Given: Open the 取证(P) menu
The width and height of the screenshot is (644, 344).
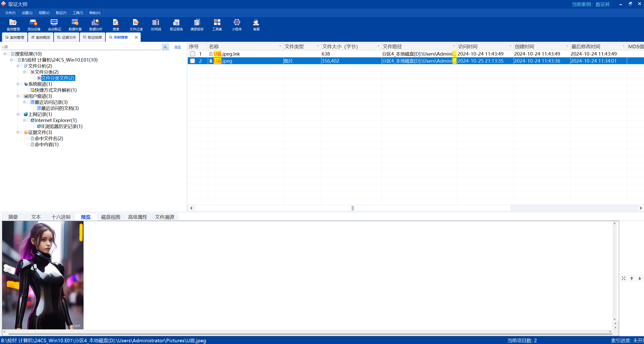Looking at the screenshot, I should pos(61,13).
